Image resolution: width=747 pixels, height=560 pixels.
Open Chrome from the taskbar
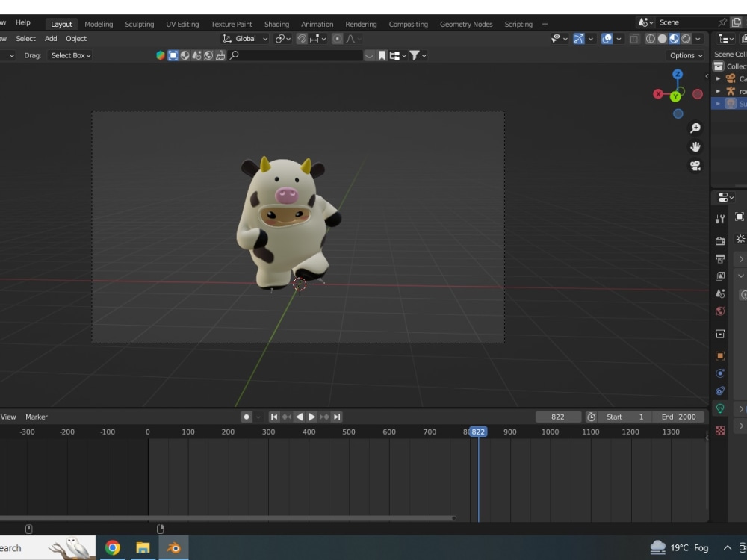pyautogui.click(x=113, y=547)
